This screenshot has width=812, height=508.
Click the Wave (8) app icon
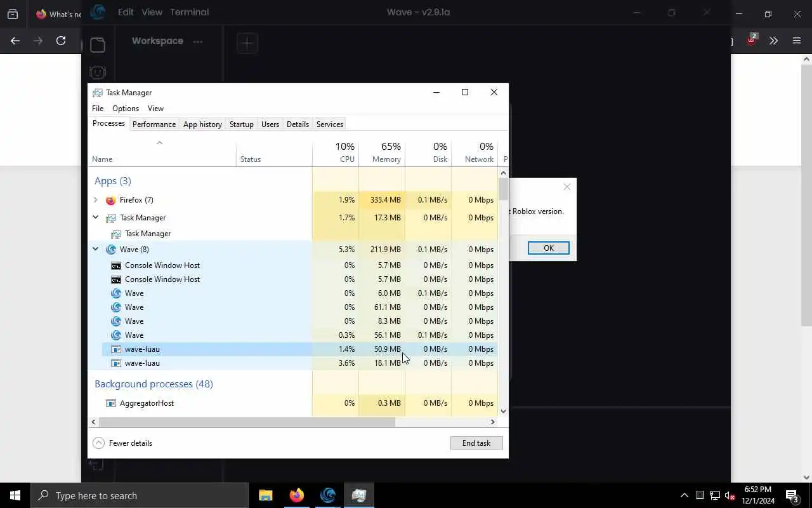pos(111,250)
